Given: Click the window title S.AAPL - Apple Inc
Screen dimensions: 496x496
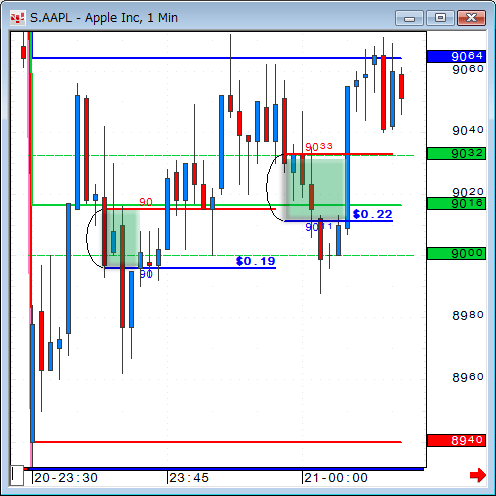Looking at the screenshot, I should point(104,18).
